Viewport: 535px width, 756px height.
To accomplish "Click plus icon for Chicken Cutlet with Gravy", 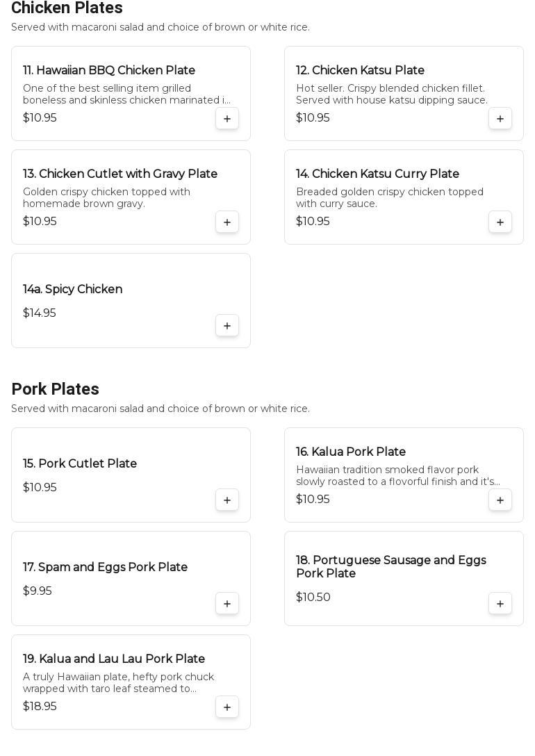I will pos(227,222).
